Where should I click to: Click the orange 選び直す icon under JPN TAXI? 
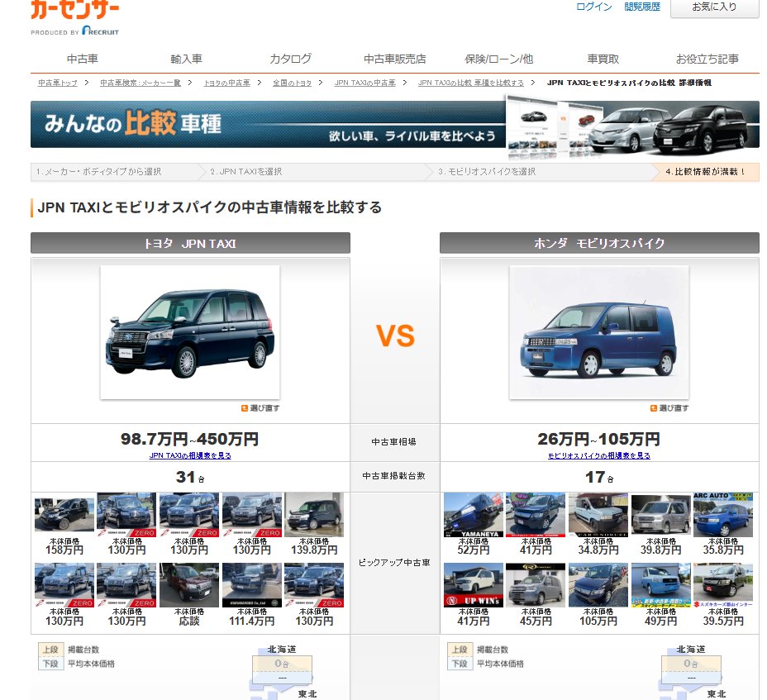click(245, 408)
